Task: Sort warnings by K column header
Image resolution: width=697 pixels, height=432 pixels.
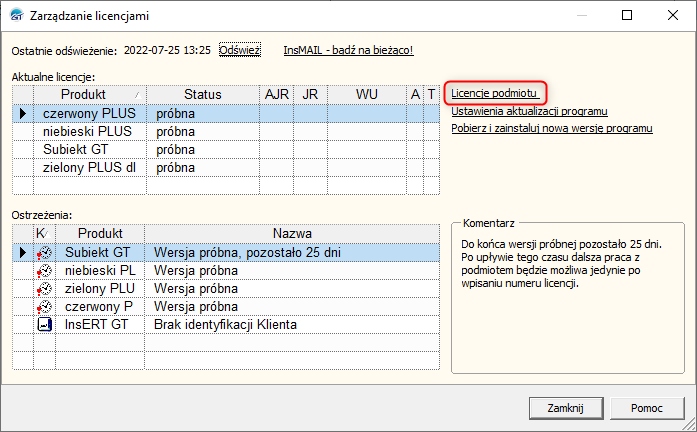Action: coord(44,234)
